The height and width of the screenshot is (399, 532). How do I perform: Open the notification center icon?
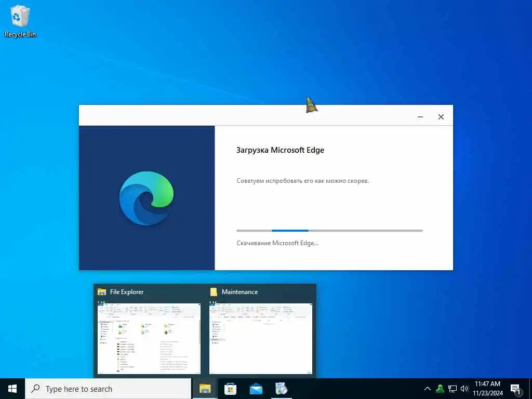[515, 389]
